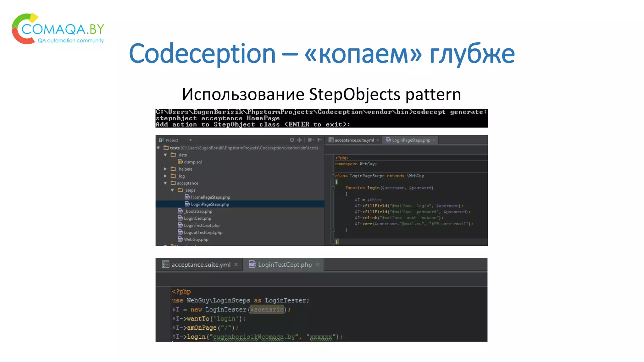Image resolution: width=644 pixels, height=362 pixels.
Task: Close the LoginTestCept.php tab
Action: tap(318, 265)
